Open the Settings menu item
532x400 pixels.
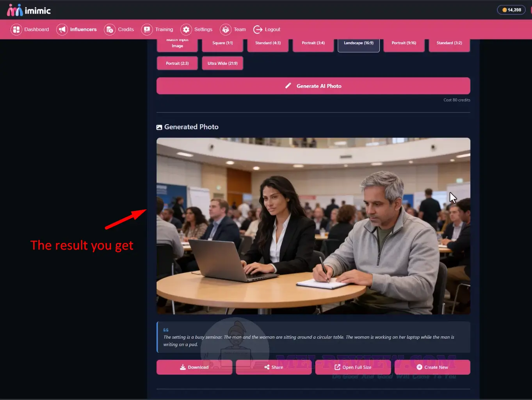(x=197, y=29)
